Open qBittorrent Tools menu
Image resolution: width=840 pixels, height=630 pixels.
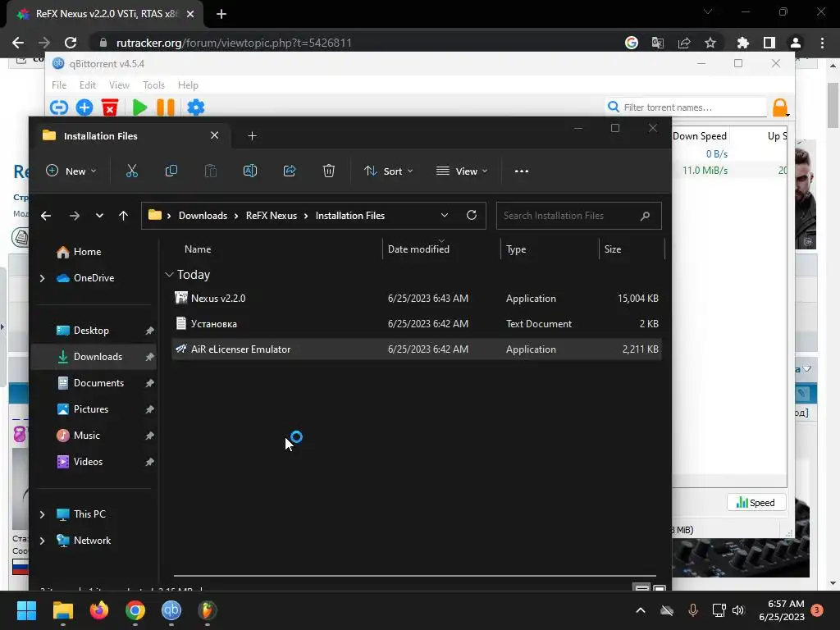153,85
